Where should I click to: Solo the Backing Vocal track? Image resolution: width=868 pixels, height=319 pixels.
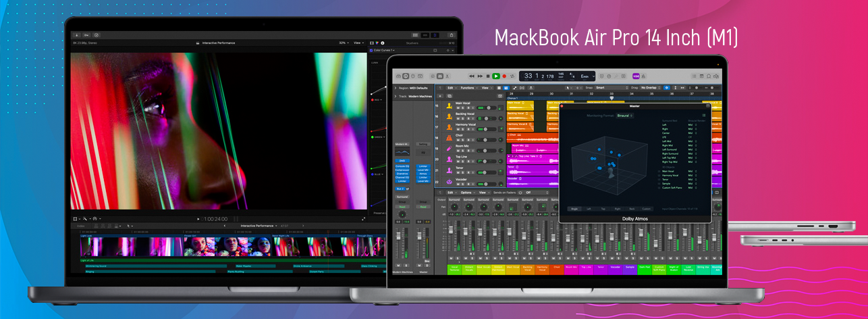pyautogui.click(x=462, y=118)
